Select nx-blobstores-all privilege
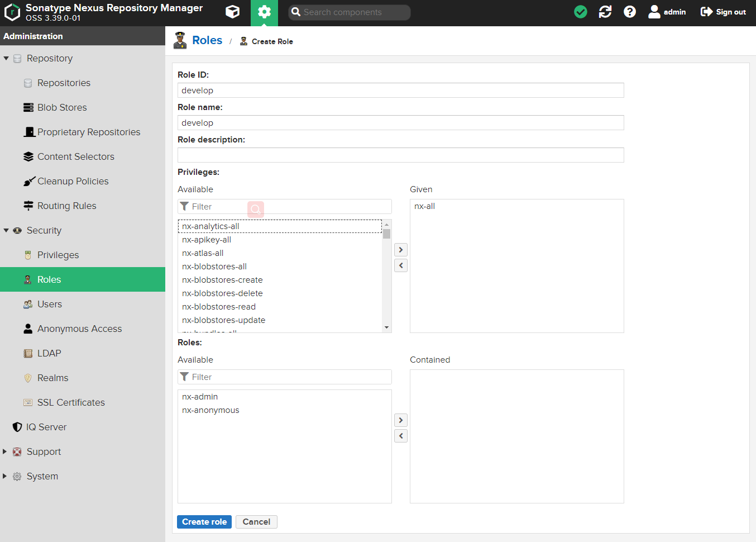Screen dimensions: 756x542 click(280, 267)
